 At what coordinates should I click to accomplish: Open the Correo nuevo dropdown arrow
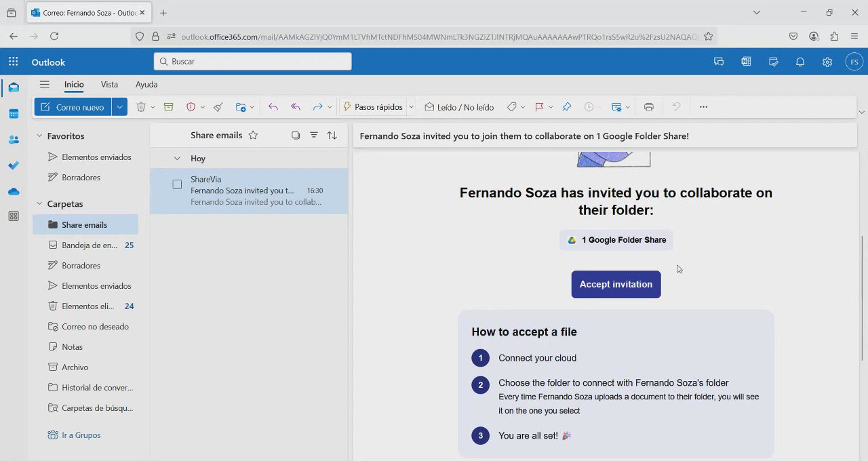pos(120,107)
